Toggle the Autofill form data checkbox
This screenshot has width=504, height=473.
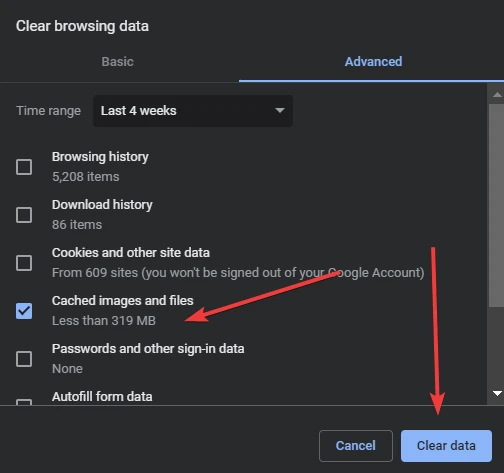(x=24, y=402)
